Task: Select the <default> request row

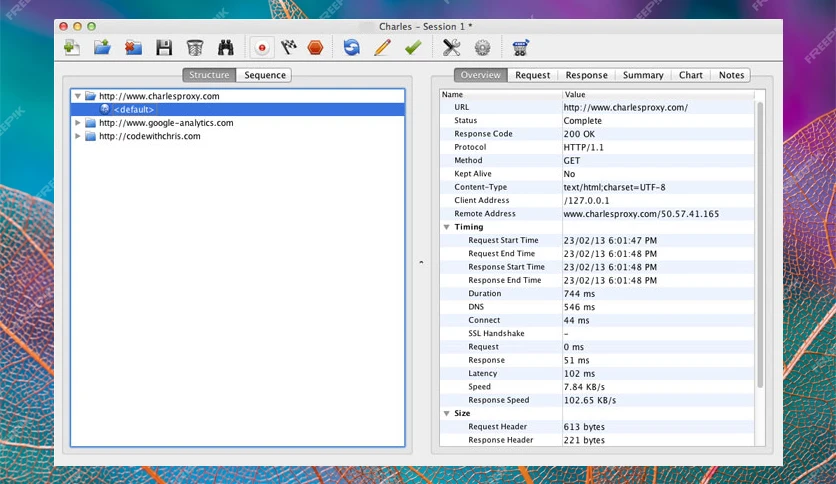Action: 238,109
